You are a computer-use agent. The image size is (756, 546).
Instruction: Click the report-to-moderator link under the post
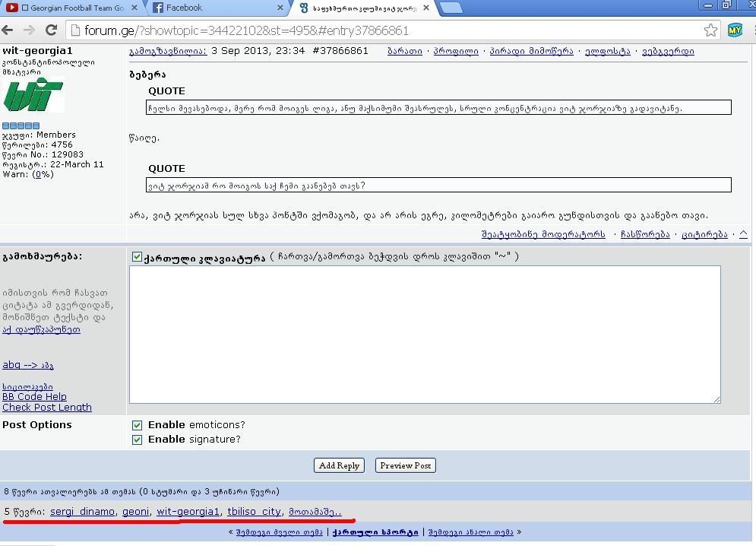coord(543,234)
